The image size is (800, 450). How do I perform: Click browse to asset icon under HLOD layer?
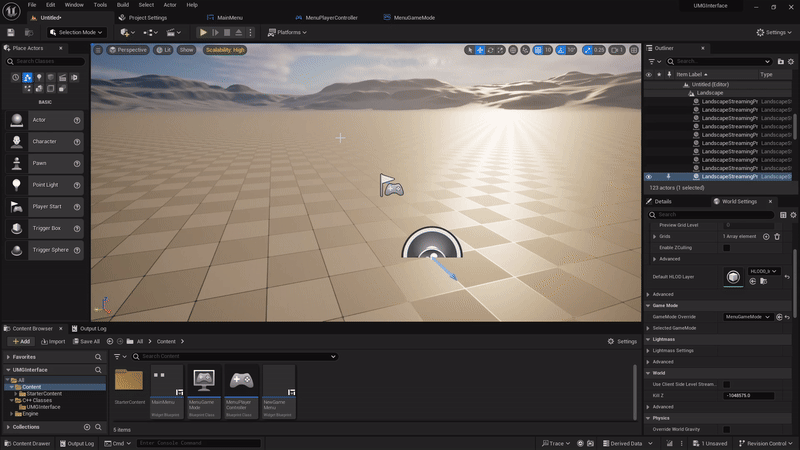[x=764, y=282]
